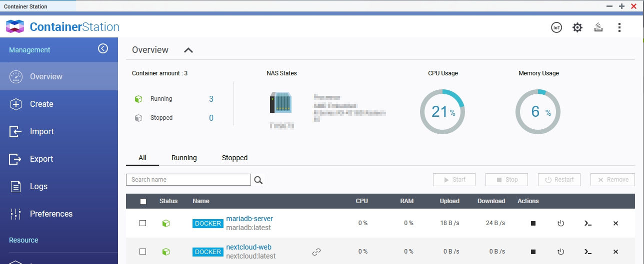Open the IoT icon in header
The height and width of the screenshot is (264, 644).
click(556, 27)
